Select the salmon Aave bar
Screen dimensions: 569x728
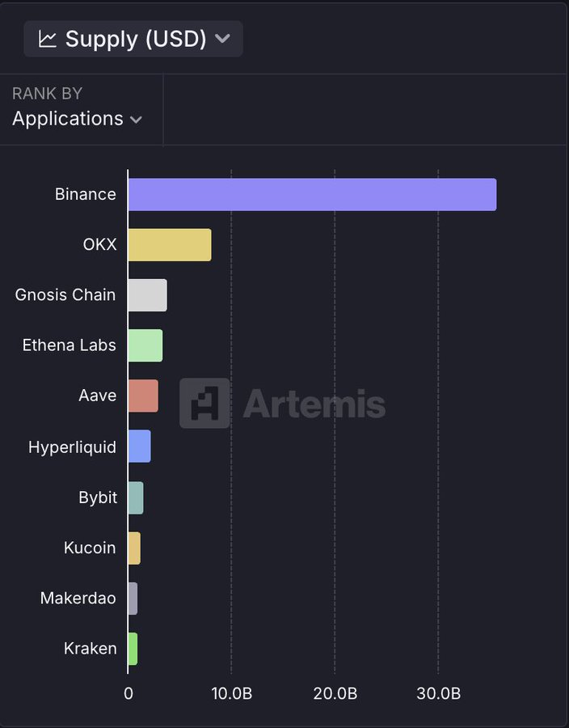click(143, 396)
